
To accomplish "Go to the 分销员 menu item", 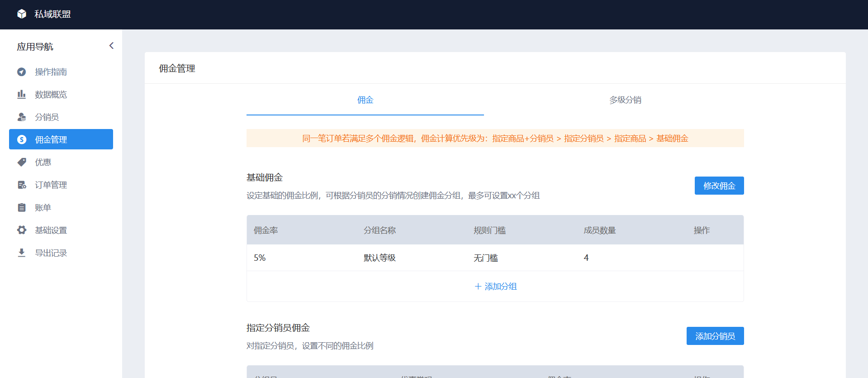I will pos(61,117).
